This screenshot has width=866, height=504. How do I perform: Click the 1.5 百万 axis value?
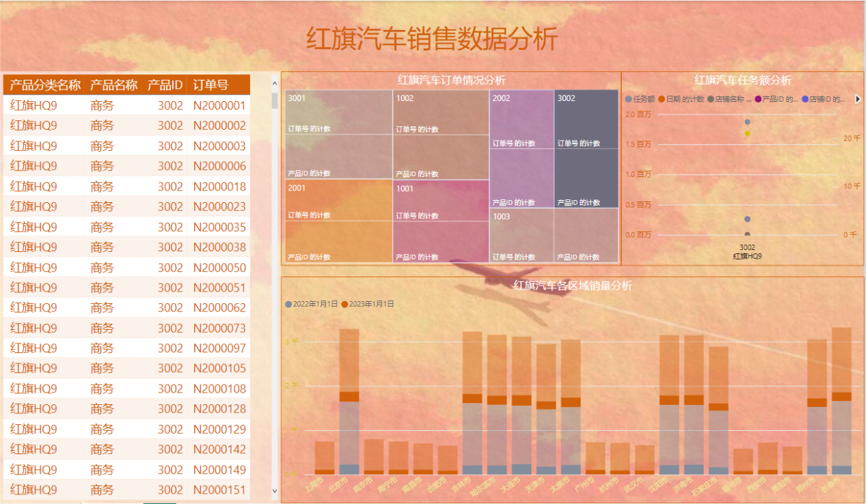[x=638, y=144]
